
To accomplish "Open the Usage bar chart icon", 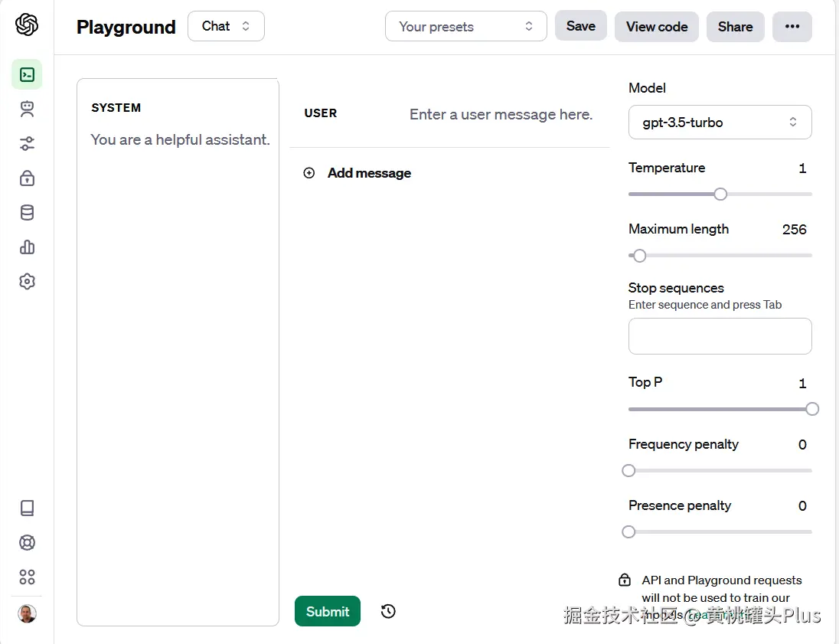I will pos(27,247).
